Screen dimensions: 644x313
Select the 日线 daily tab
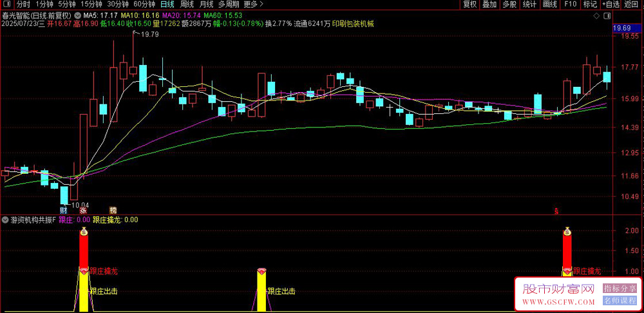(x=167, y=5)
